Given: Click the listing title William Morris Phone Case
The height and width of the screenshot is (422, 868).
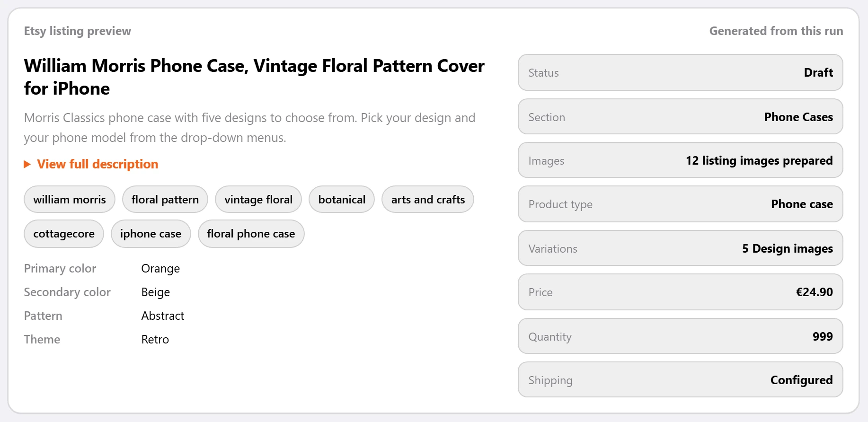Looking at the screenshot, I should (254, 77).
